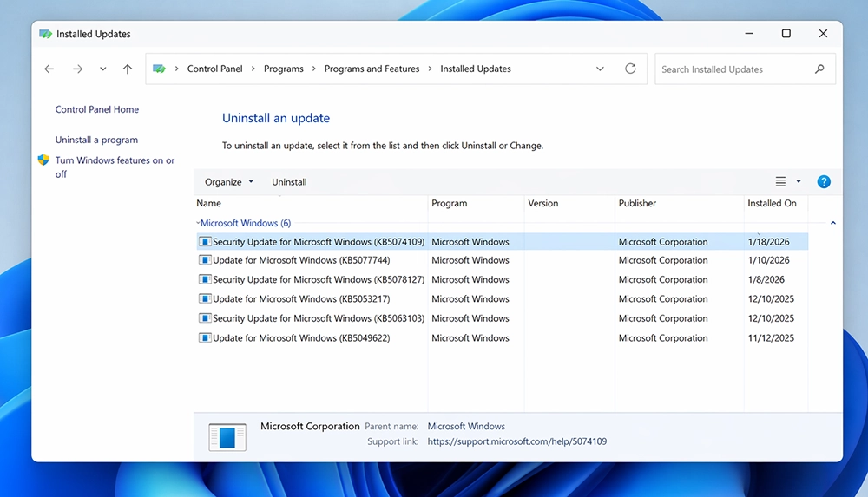Click the search magnifier icon
The width and height of the screenshot is (868, 497).
[820, 69]
